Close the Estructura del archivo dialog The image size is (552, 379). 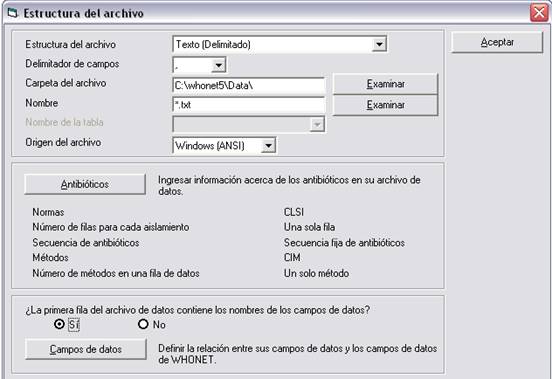(539, 13)
